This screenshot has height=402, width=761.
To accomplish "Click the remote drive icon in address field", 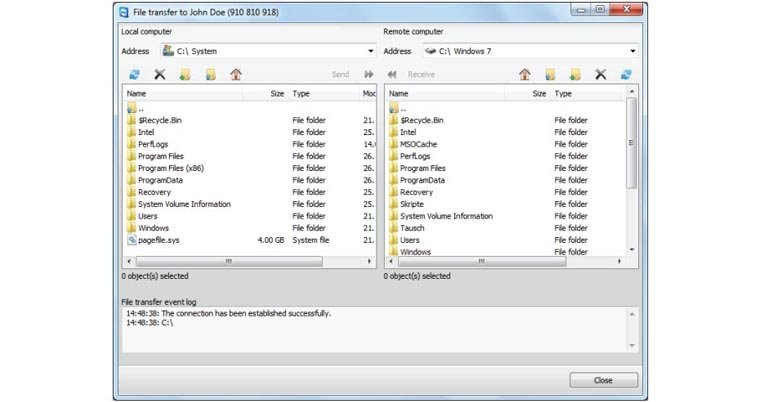I will coord(430,50).
